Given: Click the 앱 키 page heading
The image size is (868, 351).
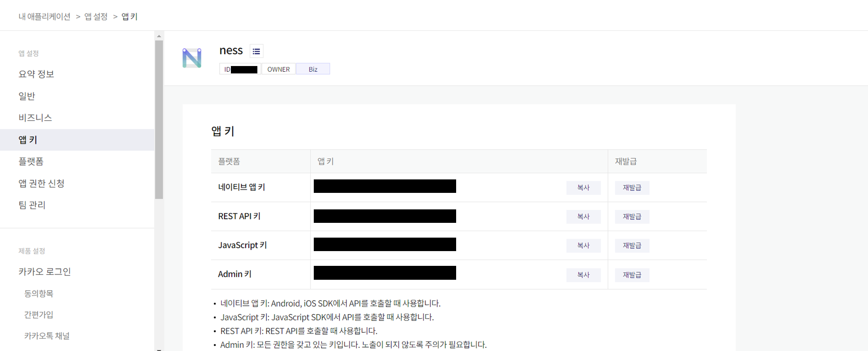Looking at the screenshot, I should tap(223, 131).
